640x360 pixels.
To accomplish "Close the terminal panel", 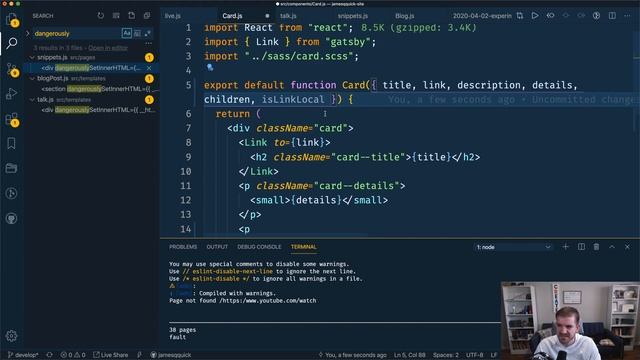I will (x=627, y=247).
